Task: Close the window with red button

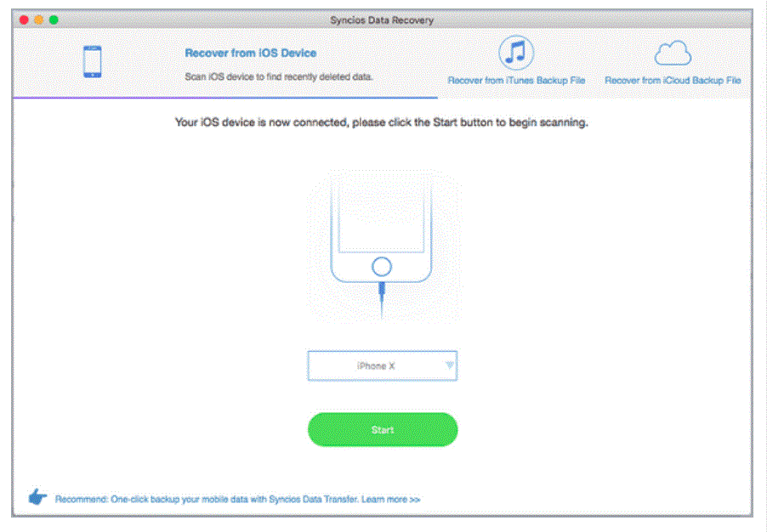Action: [24, 20]
